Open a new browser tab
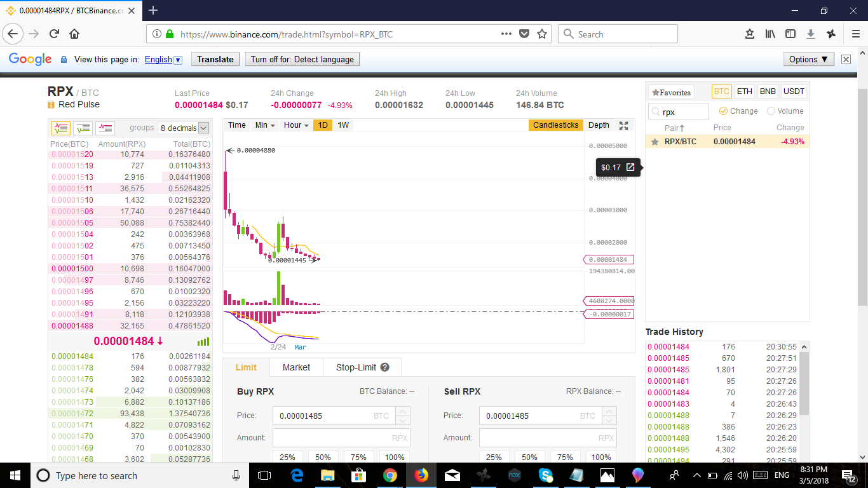This screenshot has height=488, width=868. (x=153, y=10)
